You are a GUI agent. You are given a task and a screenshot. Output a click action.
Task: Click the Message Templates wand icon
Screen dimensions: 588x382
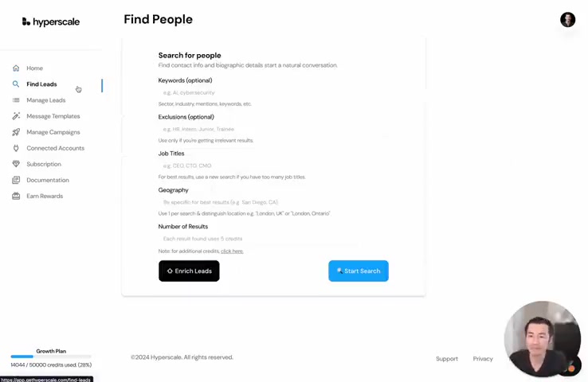pyautogui.click(x=16, y=116)
